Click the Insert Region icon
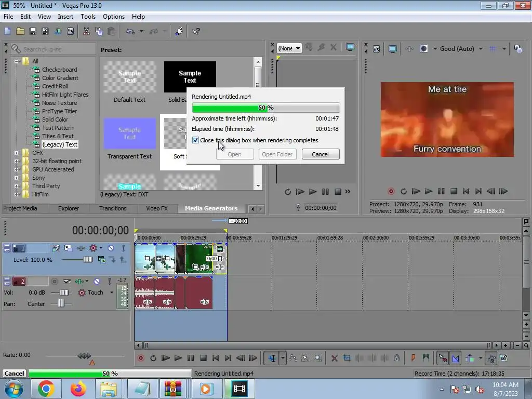Screen dimensions: 532x399 pos(426,358)
